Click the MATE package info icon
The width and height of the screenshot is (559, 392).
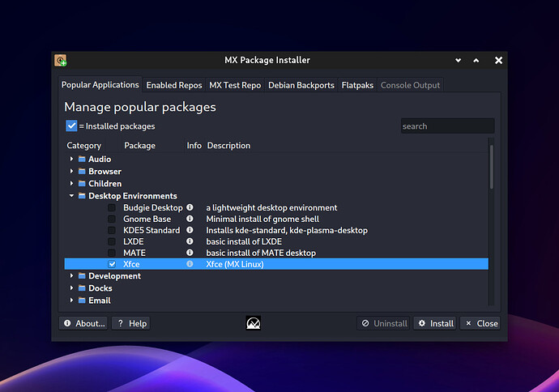point(190,253)
